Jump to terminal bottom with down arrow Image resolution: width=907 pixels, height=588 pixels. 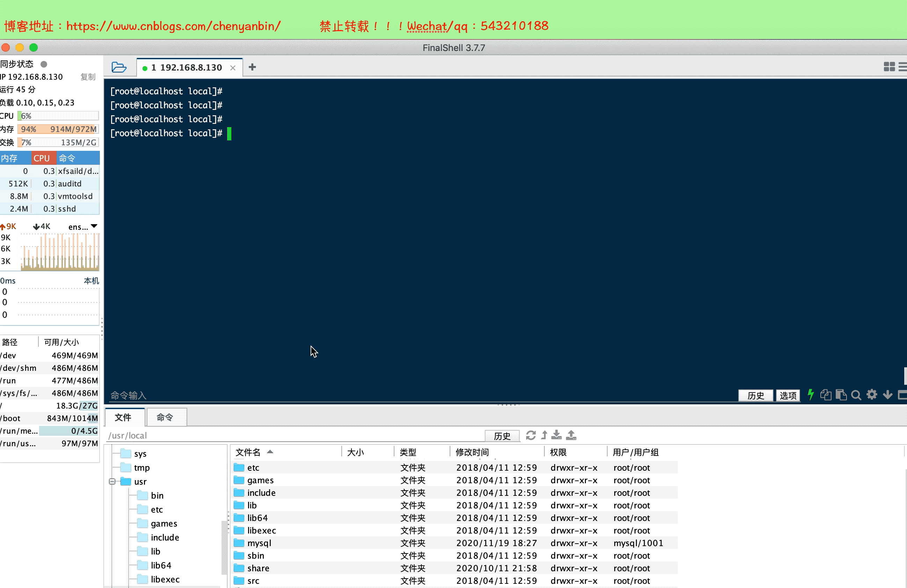pyautogui.click(x=887, y=395)
